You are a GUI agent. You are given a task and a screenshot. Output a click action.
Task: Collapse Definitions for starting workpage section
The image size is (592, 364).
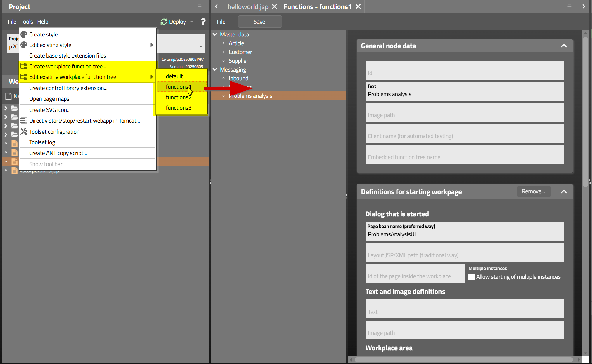coord(564,192)
